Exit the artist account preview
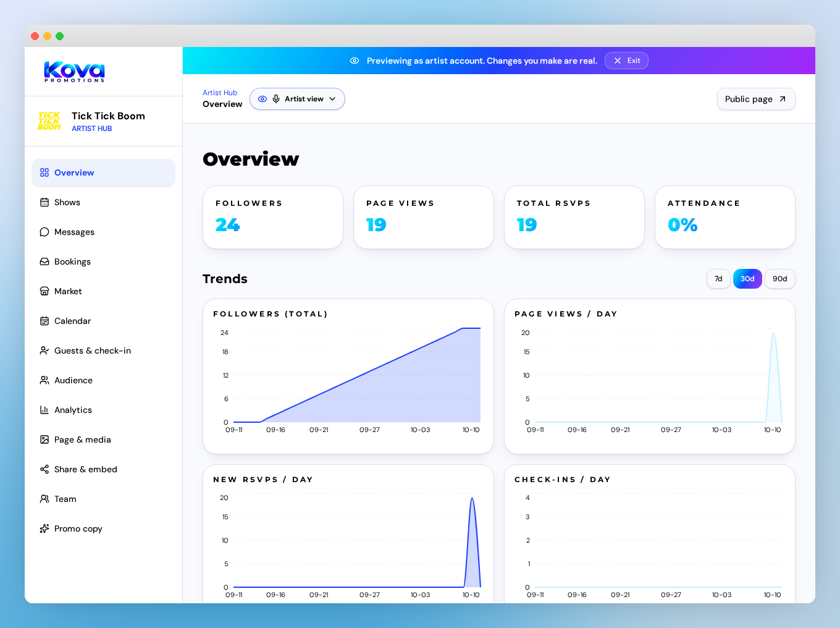 pyautogui.click(x=626, y=61)
